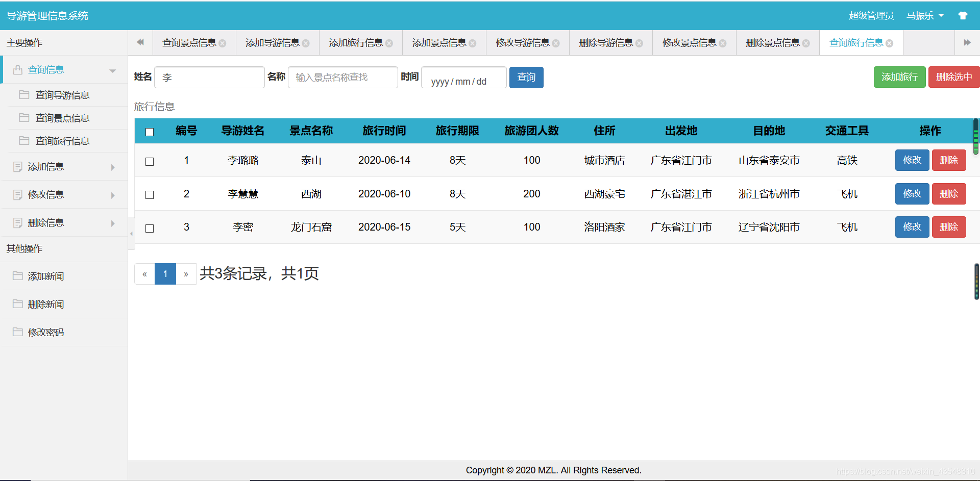Click the document icon beside 修改信息

tap(18, 194)
